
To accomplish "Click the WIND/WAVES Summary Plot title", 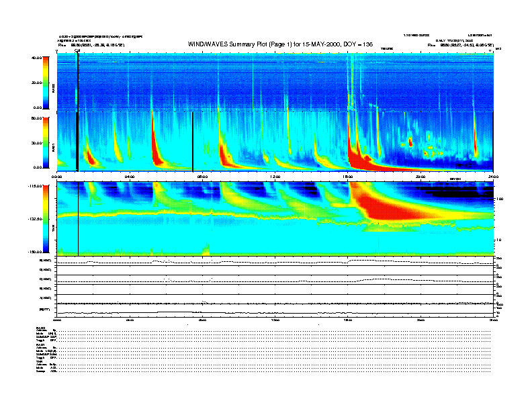I will [x=280, y=44].
